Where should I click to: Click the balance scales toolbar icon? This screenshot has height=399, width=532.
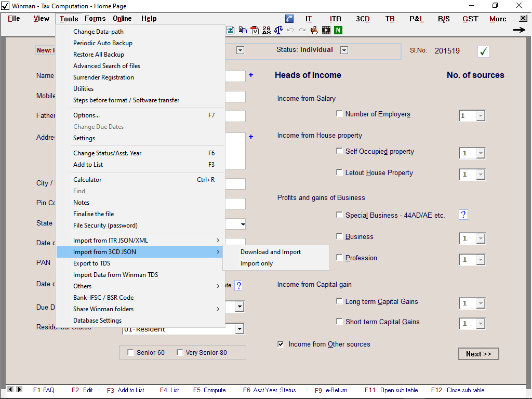click(x=278, y=30)
